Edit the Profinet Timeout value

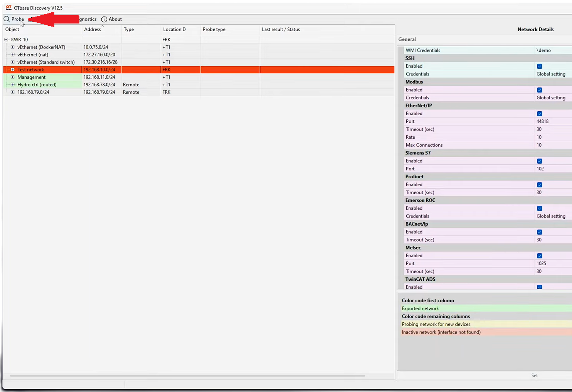coord(553,193)
